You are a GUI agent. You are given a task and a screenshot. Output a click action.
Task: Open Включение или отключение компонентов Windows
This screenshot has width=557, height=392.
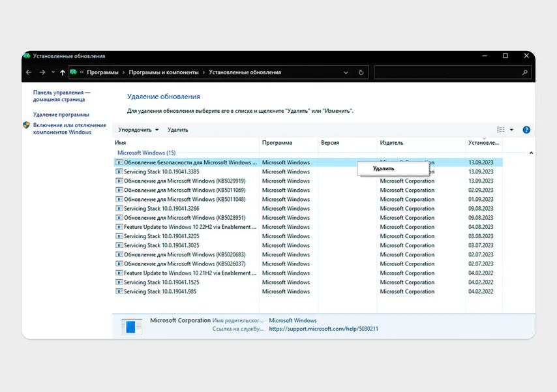(x=70, y=128)
